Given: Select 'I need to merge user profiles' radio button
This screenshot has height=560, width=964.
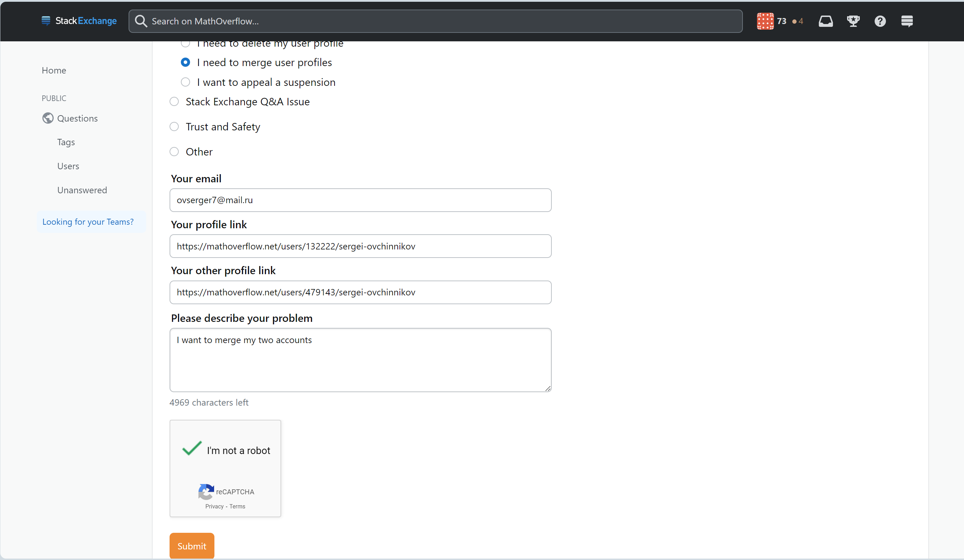Looking at the screenshot, I should 185,62.
